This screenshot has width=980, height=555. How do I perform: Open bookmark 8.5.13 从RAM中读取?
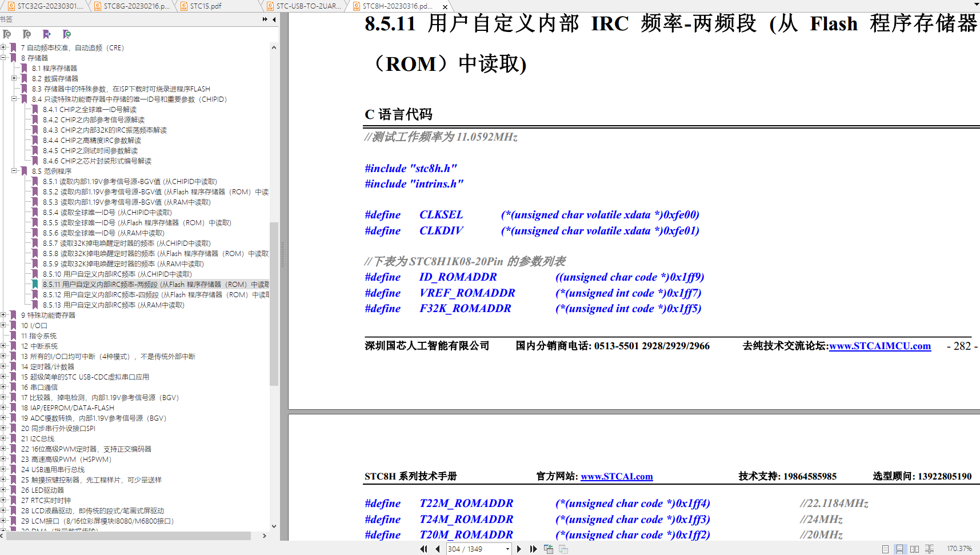coord(114,305)
